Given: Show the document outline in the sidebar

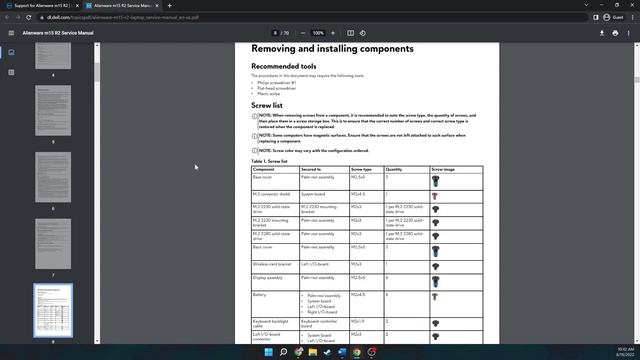Looking at the screenshot, I should (x=11, y=72).
